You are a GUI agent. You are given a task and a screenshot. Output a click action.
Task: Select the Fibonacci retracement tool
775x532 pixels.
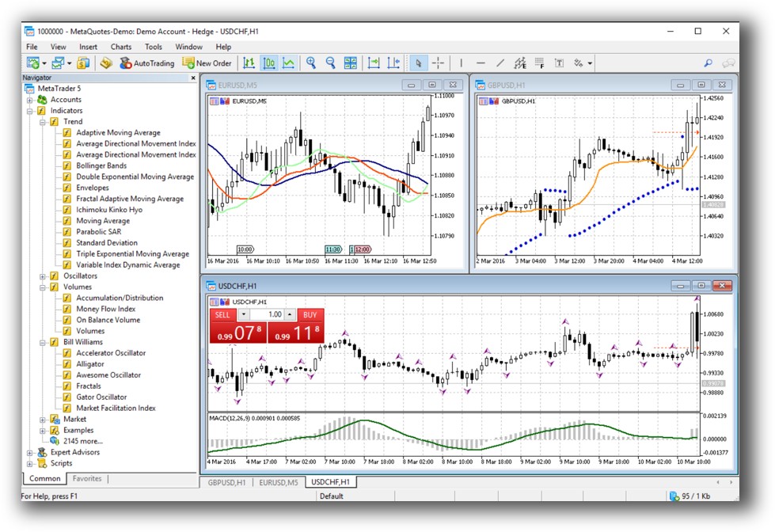tap(540, 63)
